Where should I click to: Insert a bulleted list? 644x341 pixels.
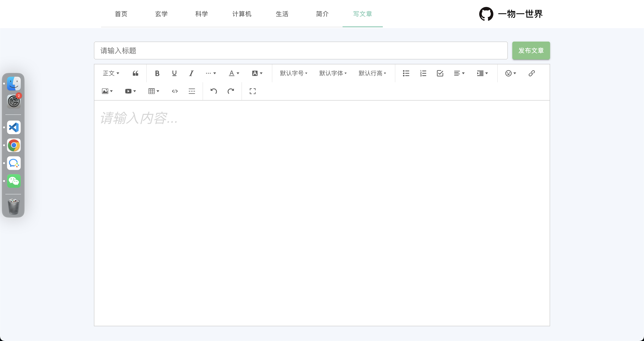[406, 73]
